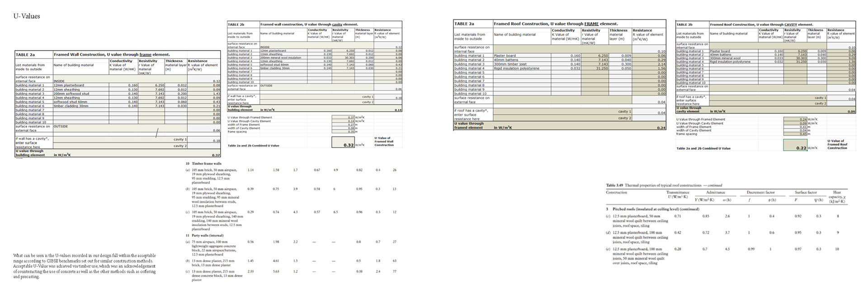Click the paragraph beginning "What can be seen is the U-values"
This screenshot has width=868, height=307.
85,266
